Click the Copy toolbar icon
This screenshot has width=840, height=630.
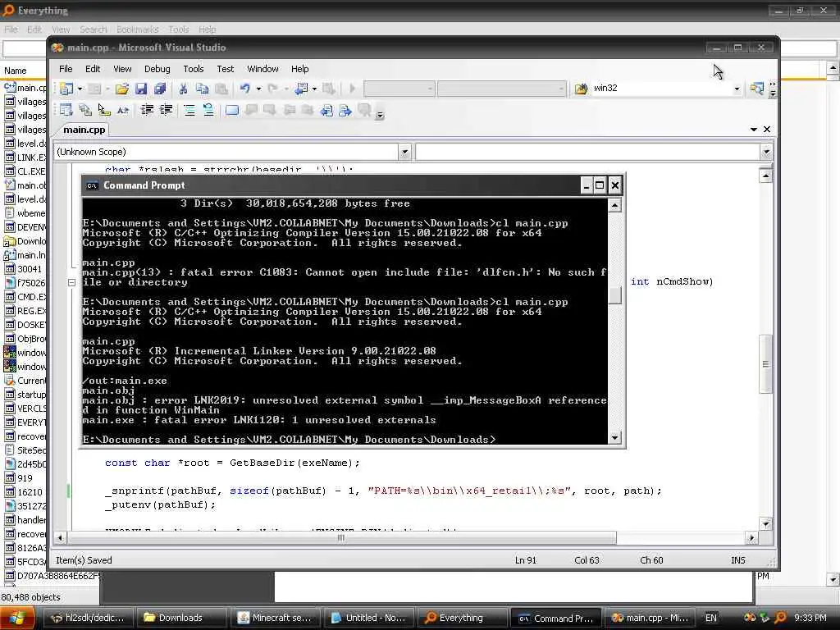202,89
